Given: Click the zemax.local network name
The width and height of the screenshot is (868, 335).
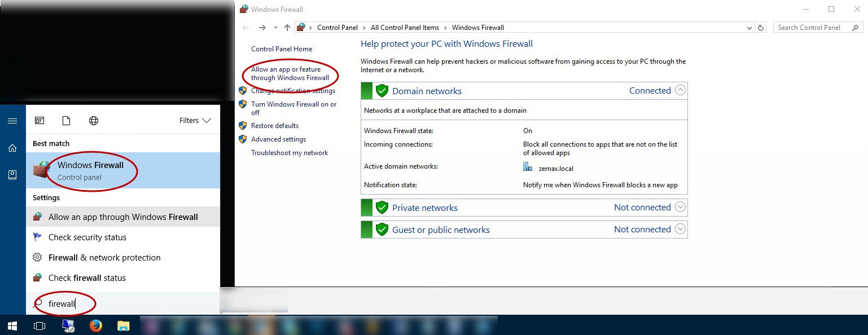Looking at the screenshot, I should (x=556, y=169).
